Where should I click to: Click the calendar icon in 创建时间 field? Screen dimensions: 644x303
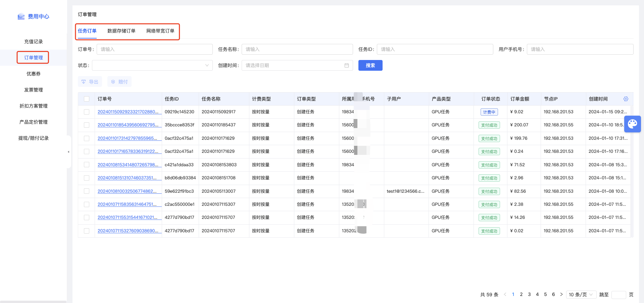(x=347, y=65)
